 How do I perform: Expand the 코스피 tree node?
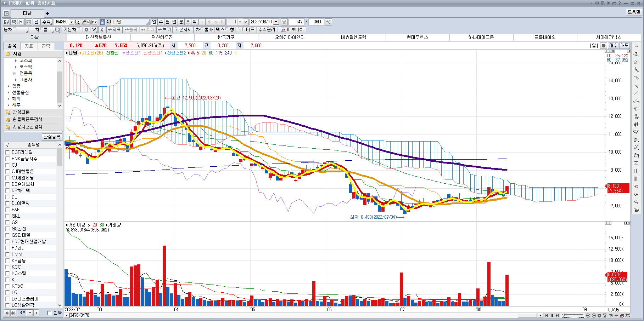[x=16, y=61]
